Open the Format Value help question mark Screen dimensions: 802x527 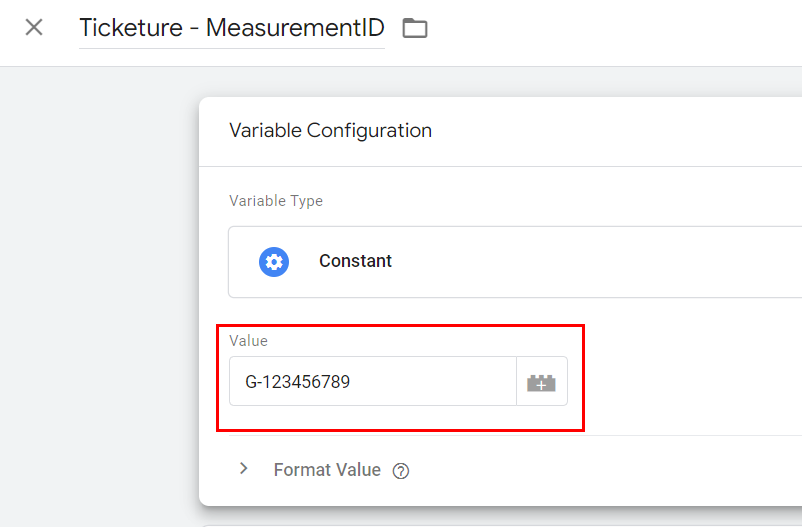(x=400, y=471)
